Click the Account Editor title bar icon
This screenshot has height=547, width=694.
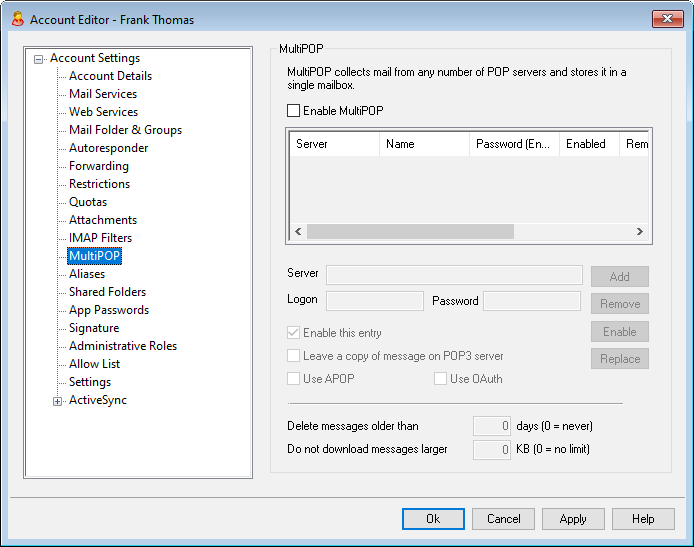(x=16, y=19)
